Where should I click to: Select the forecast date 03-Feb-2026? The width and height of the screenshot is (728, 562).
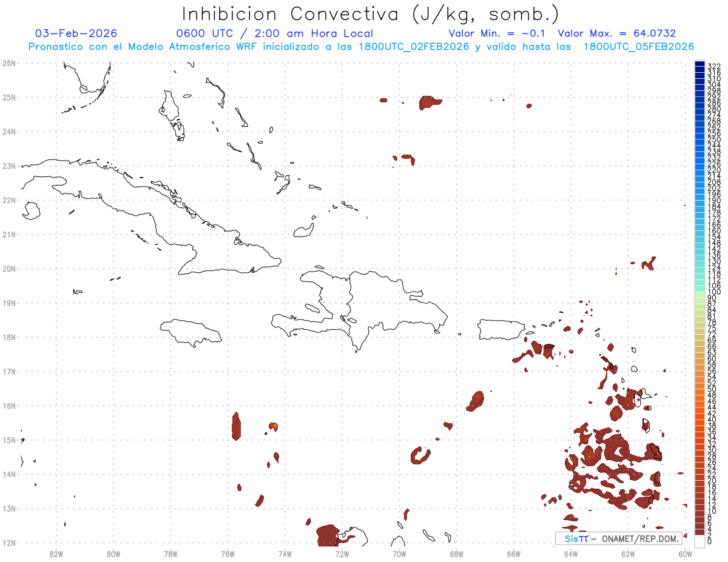(76, 33)
